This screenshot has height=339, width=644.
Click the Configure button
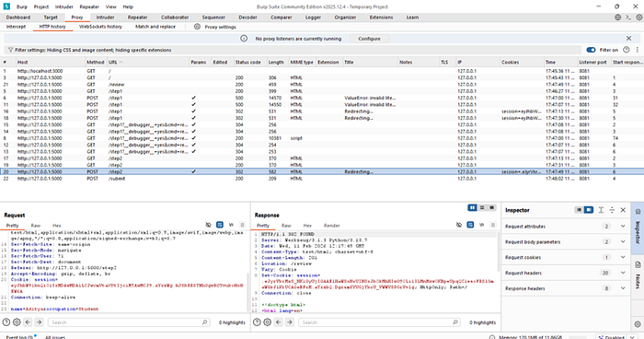[369, 39]
